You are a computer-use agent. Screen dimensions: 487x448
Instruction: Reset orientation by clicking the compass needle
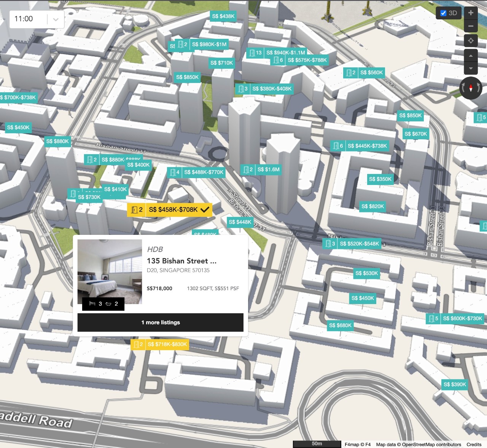(471, 88)
